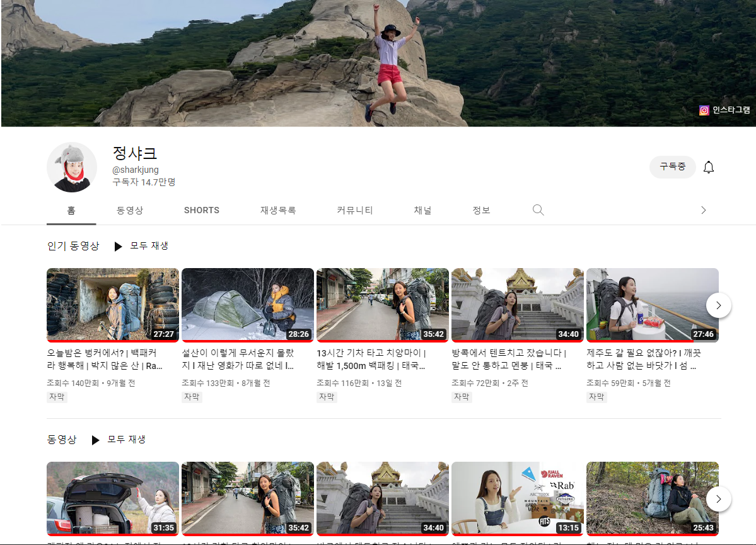Click the 정샤크 channel name
Image resolution: width=756 pixels, height=545 pixels.
coord(134,153)
